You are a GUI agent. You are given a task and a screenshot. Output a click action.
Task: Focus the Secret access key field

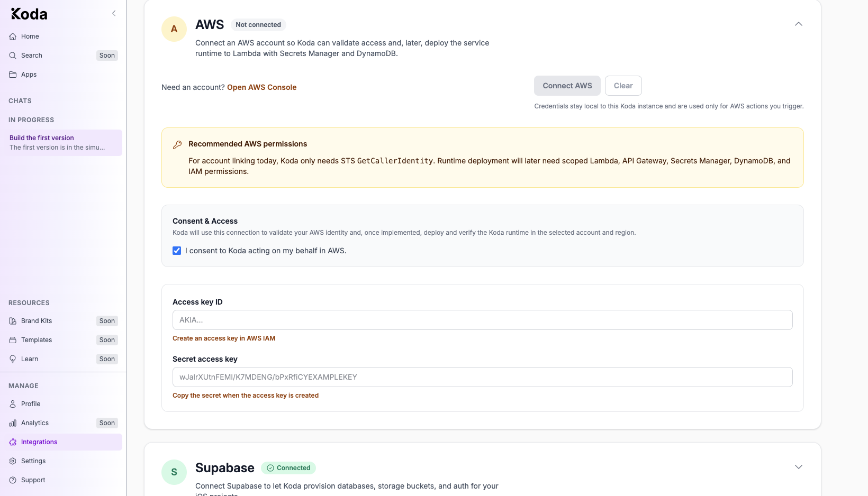483,377
